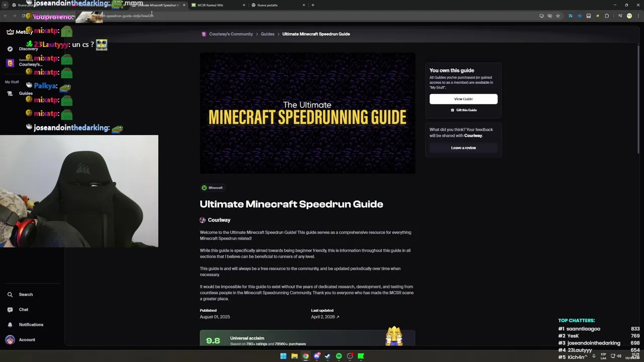Image resolution: width=644 pixels, height=362 pixels.
Task: Click Chrome icon in the taskbar
Action: (x=305, y=356)
